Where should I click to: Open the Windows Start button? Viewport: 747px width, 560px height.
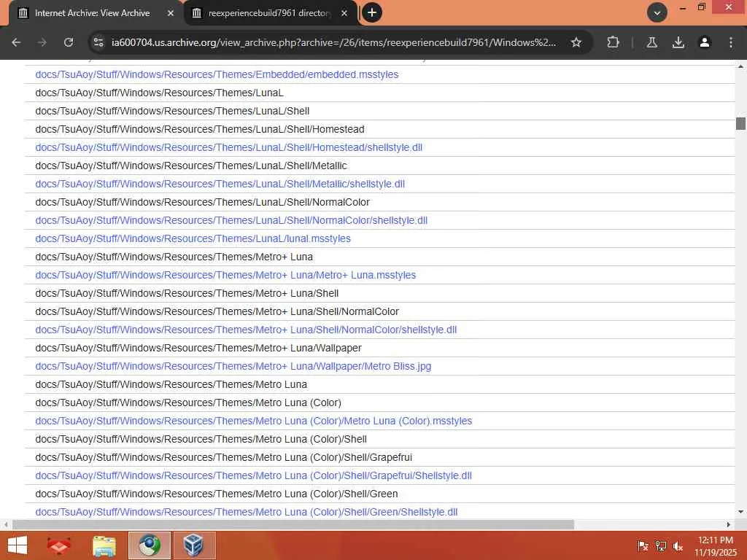[18, 545]
